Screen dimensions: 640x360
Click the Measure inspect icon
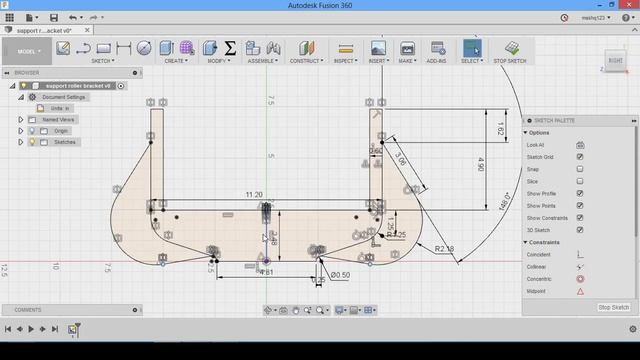click(x=345, y=48)
